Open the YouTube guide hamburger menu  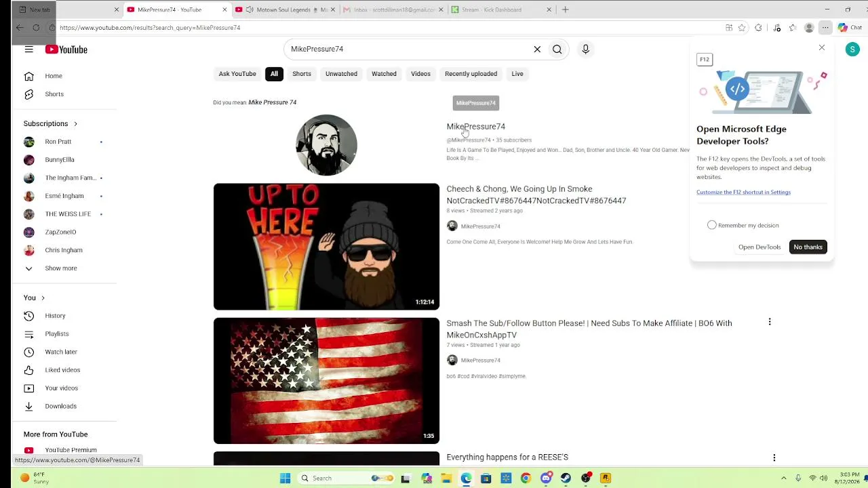point(28,49)
